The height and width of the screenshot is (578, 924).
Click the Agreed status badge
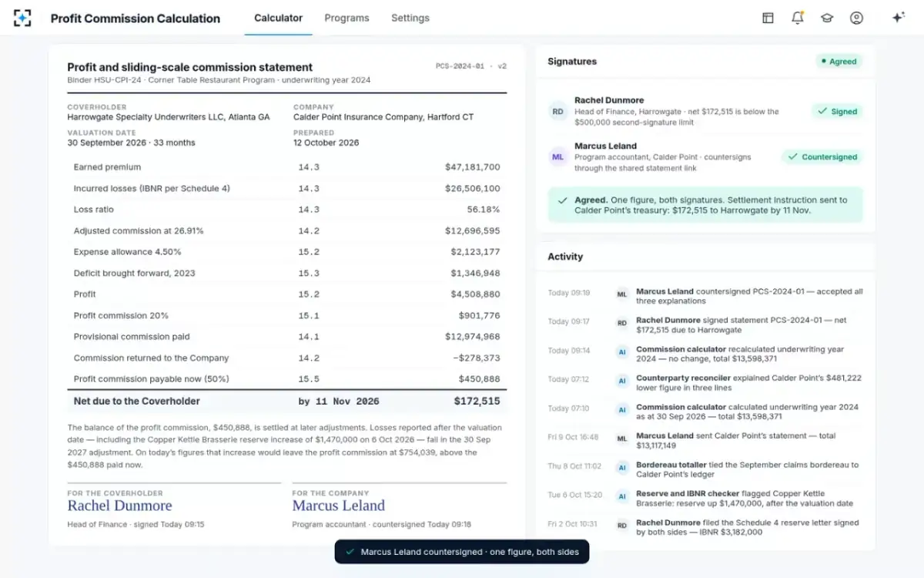[839, 62]
